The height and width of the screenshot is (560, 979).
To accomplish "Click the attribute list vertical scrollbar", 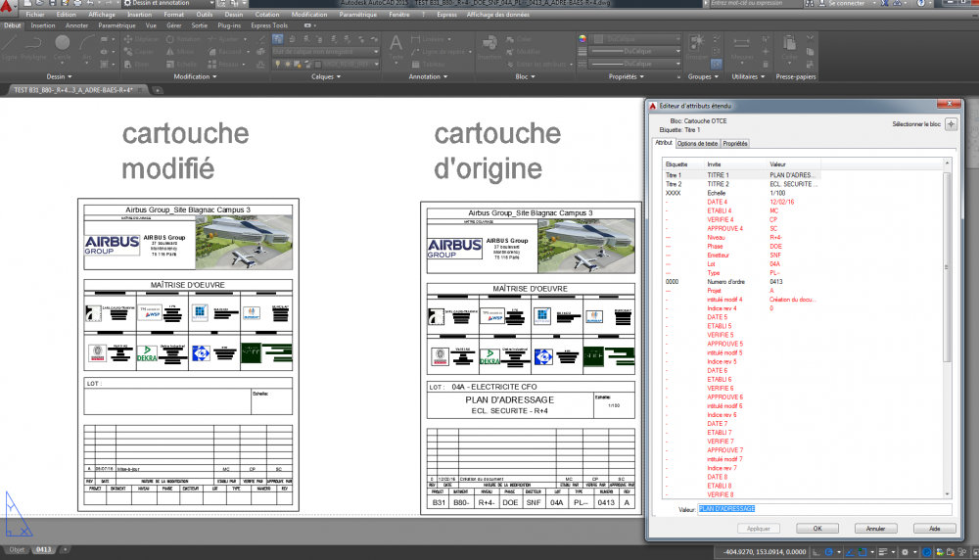I will pyautogui.click(x=947, y=328).
